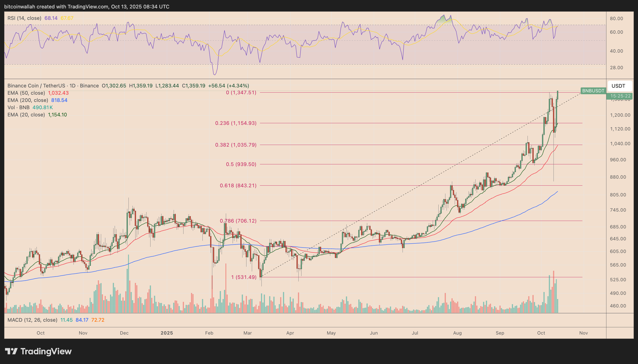Click the TradingView logo icon
The height and width of the screenshot is (364, 638).
[11, 351]
